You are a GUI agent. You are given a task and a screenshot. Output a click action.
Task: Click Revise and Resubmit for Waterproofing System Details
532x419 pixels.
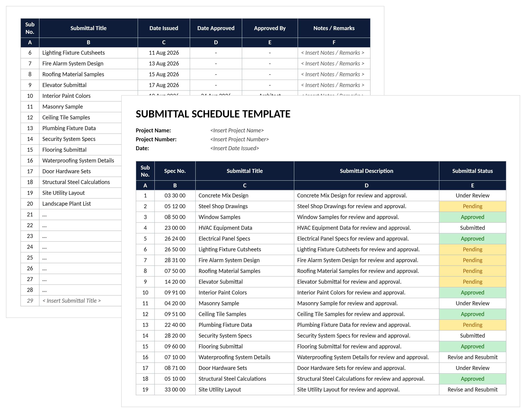click(472, 357)
